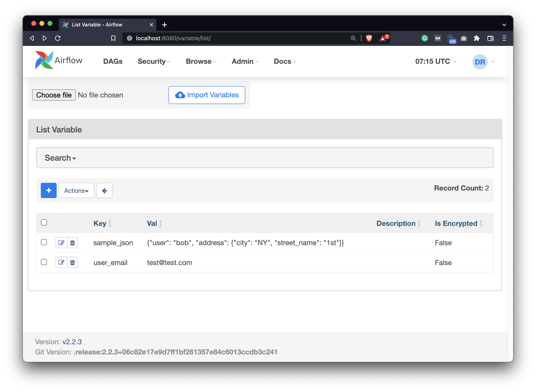
Task: Go to DAGs in navbar
Action: pyautogui.click(x=113, y=62)
